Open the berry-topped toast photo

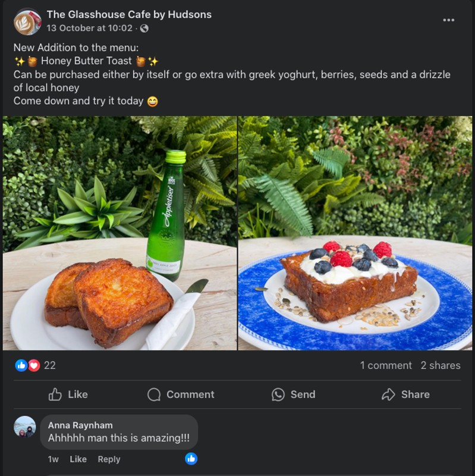(355, 233)
